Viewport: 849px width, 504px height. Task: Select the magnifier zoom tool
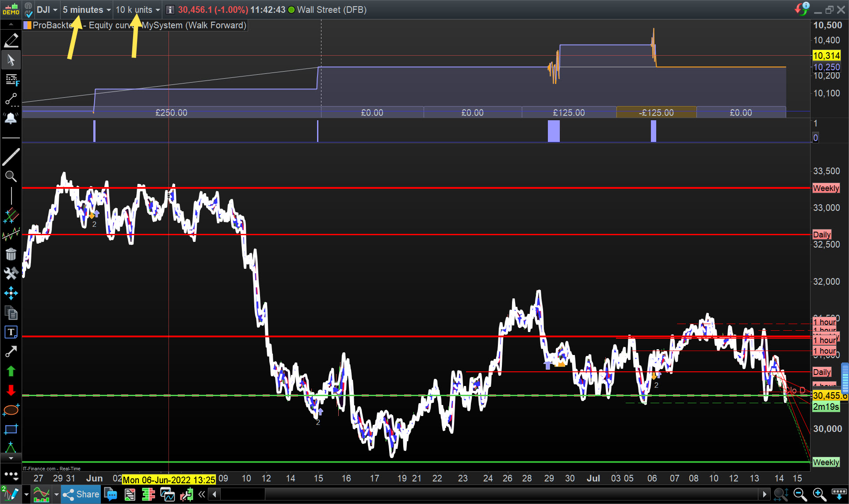pos(11,176)
